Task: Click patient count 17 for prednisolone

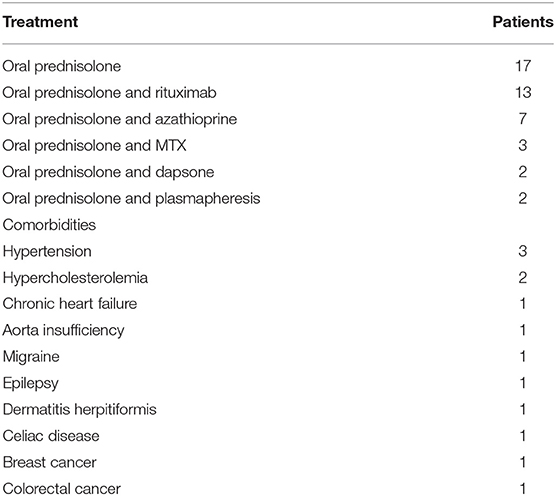Action: tap(523, 66)
